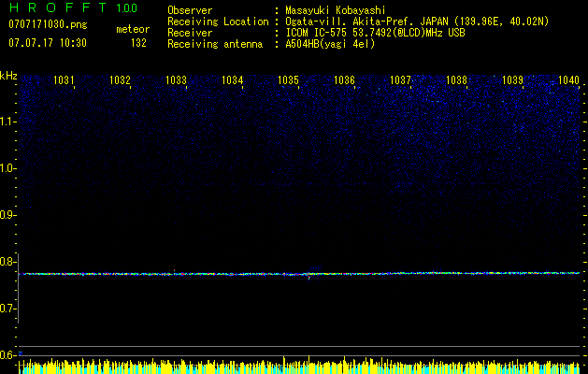Click the Observer label

pyautogui.click(x=190, y=10)
